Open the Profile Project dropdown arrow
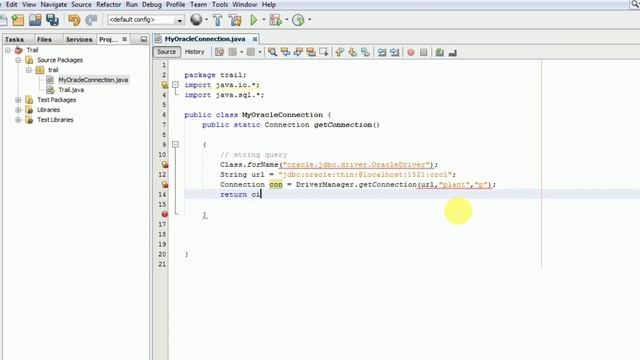 point(309,20)
